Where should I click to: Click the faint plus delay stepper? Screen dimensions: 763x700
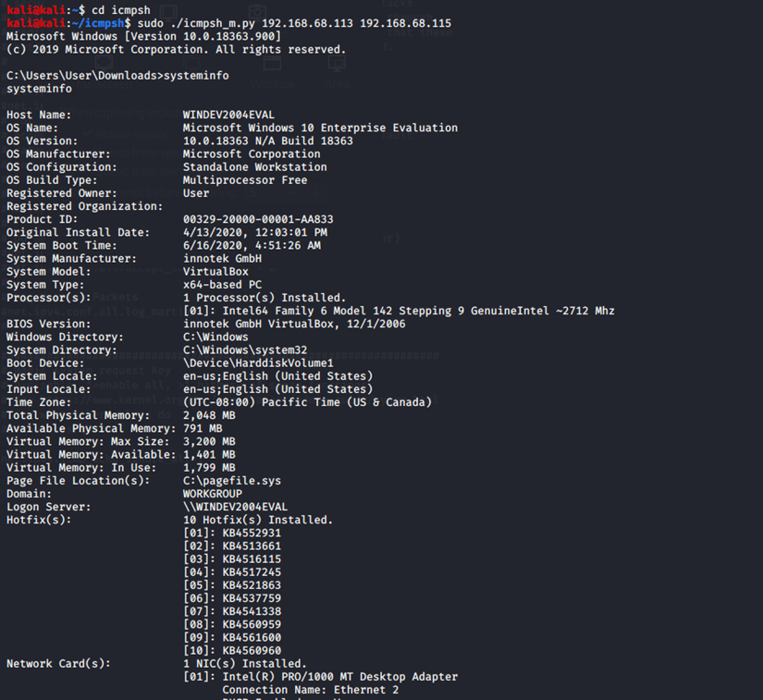[x=317, y=193]
